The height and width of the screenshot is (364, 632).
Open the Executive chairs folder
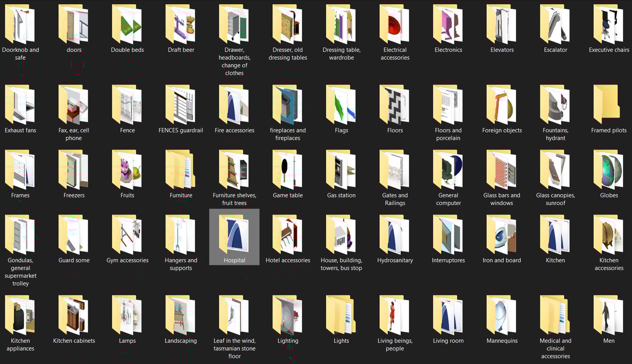tap(609, 24)
